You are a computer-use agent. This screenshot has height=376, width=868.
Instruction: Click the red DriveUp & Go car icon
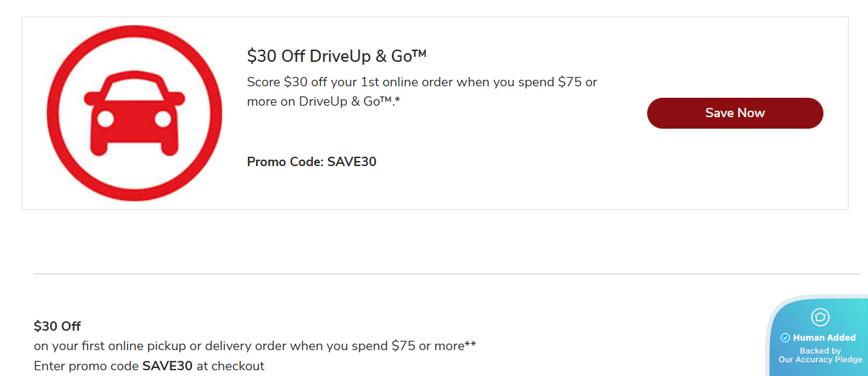pos(134,115)
